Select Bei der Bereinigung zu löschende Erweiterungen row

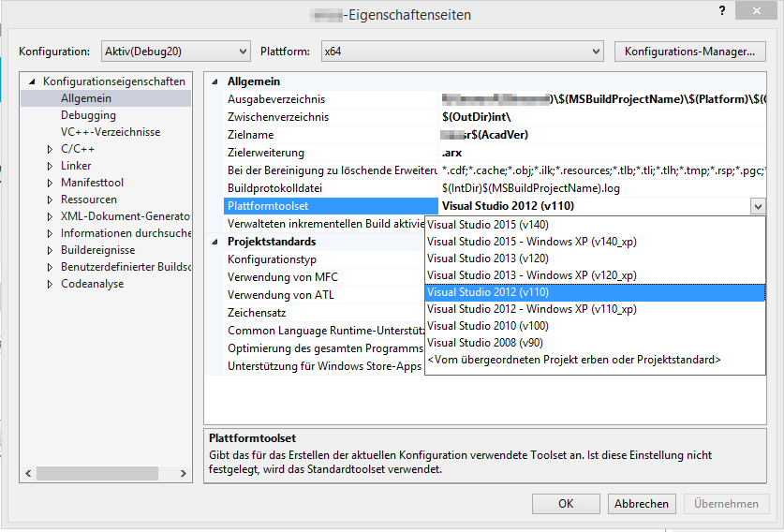[x=331, y=170]
